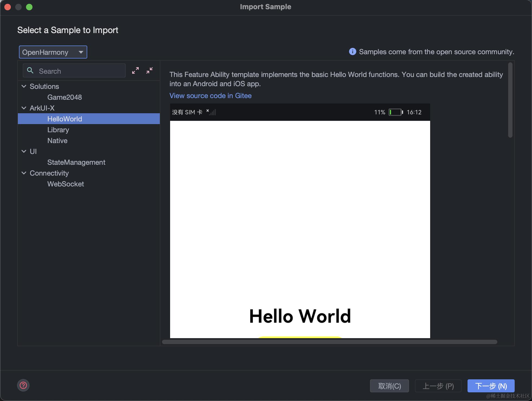Viewport: 532px width, 401px height.
Task: Open help via question mark icon
Action: coord(23,385)
